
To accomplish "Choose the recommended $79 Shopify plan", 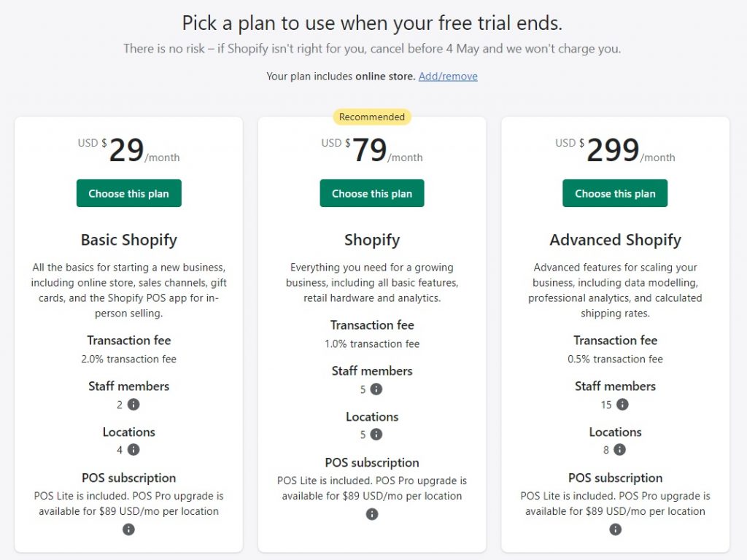I will [372, 193].
